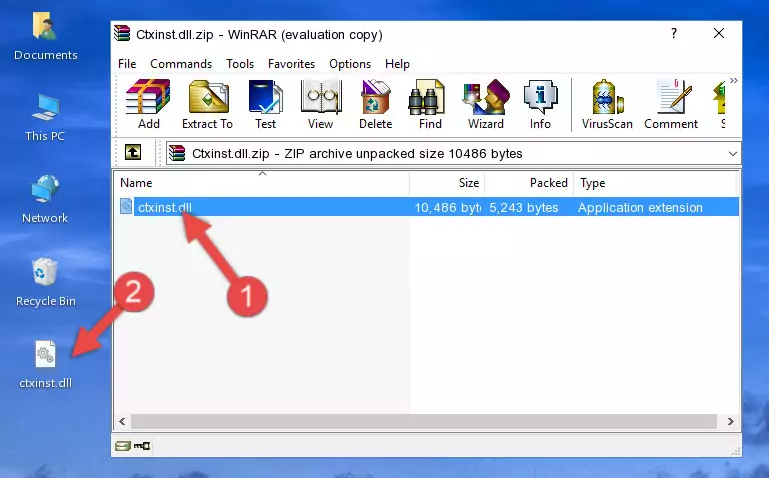Open the Comment tool
Viewport: 769px width, 478px height.
pos(671,104)
